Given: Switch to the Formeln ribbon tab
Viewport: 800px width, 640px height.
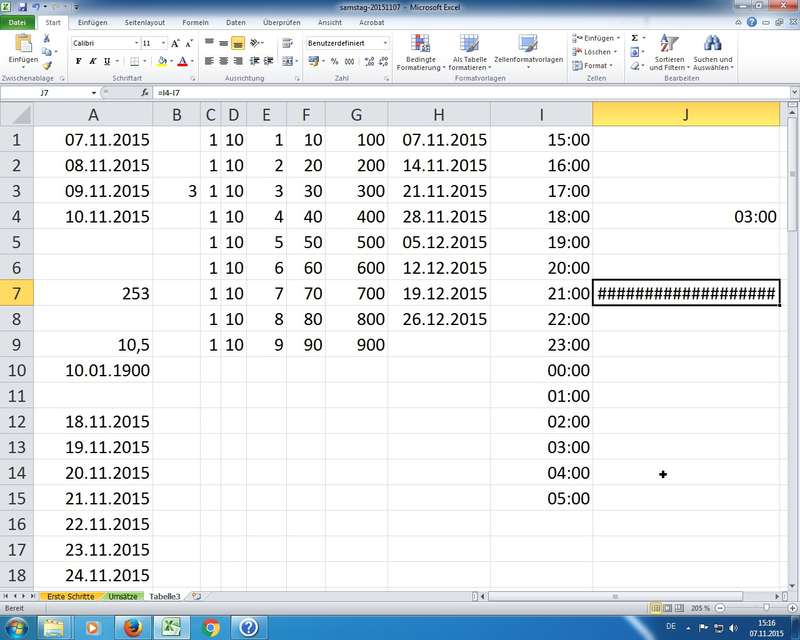Looking at the screenshot, I should [x=195, y=22].
